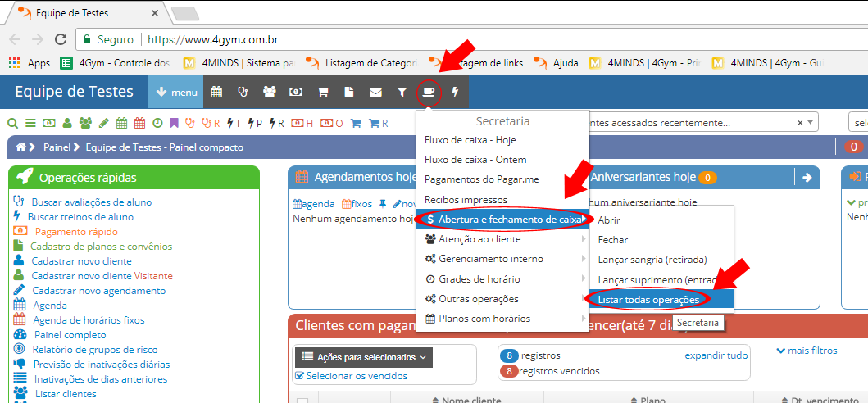Viewport: 868px width, 403px height.
Task: Click the envelope messages icon
Action: tap(375, 93)
